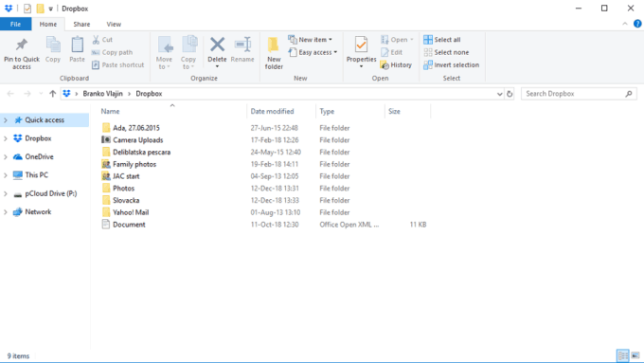Click the Help question mark icon
The height and width of the screenshot is (363, 644).
point(637,24)
